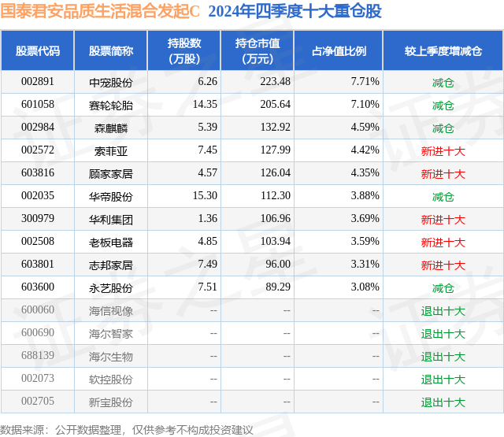Click the 退出十大 label for 海信视像
The image size is (504, 437).
(443, 311)
